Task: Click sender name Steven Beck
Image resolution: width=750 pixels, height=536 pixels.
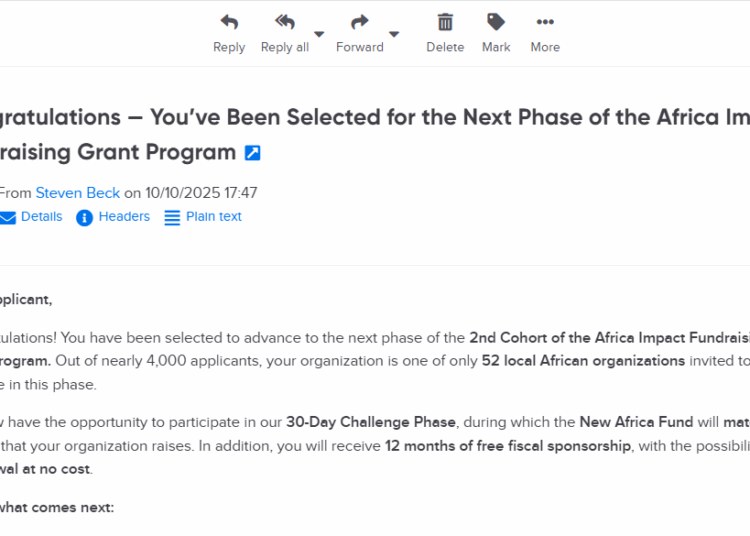Action: tap(77, 193)
